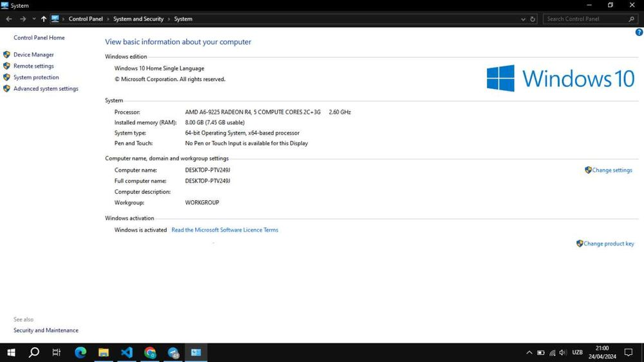This screenshot has width=644, height=362.
Task: Refresh the System page
Action: coord(533,19)
